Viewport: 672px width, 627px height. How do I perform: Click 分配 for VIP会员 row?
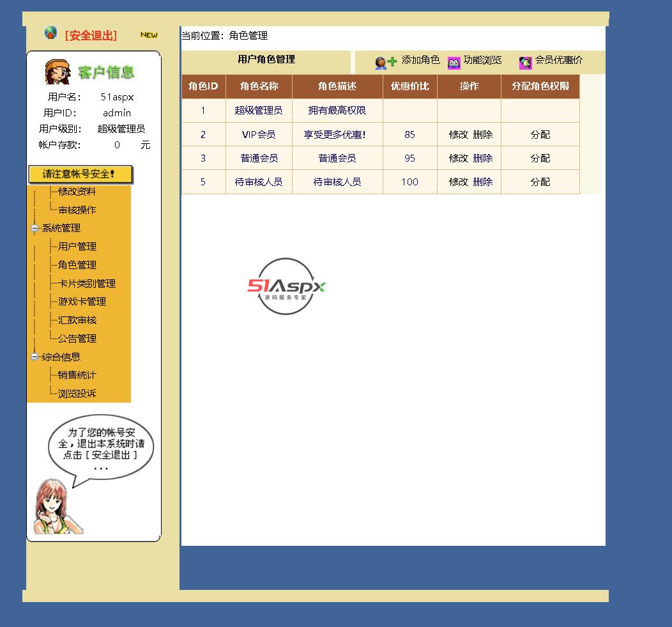pos(540,135)
